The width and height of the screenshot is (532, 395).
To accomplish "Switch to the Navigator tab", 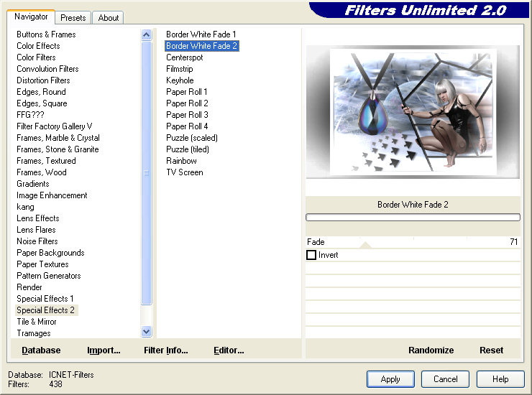I will [31, 17].
